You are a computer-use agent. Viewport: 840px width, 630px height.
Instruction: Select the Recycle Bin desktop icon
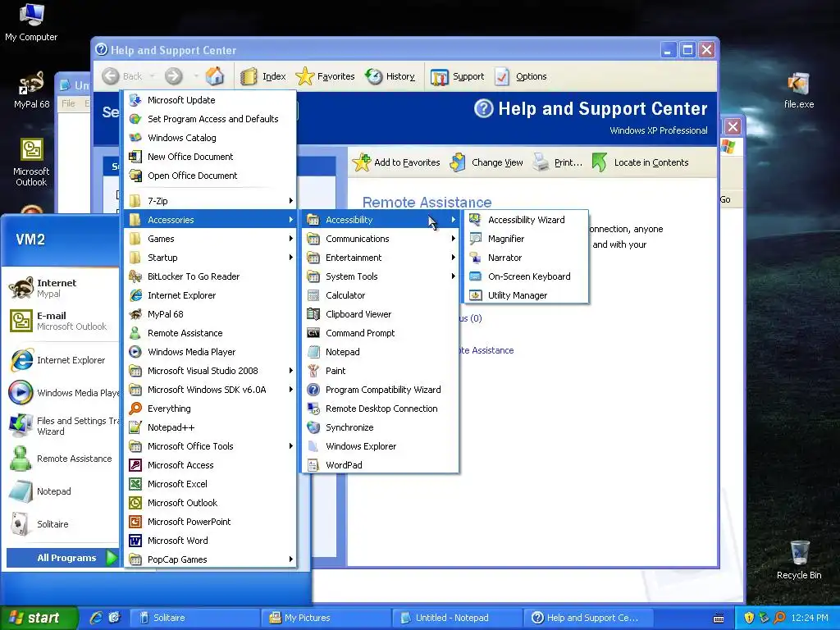pos(799,560)
